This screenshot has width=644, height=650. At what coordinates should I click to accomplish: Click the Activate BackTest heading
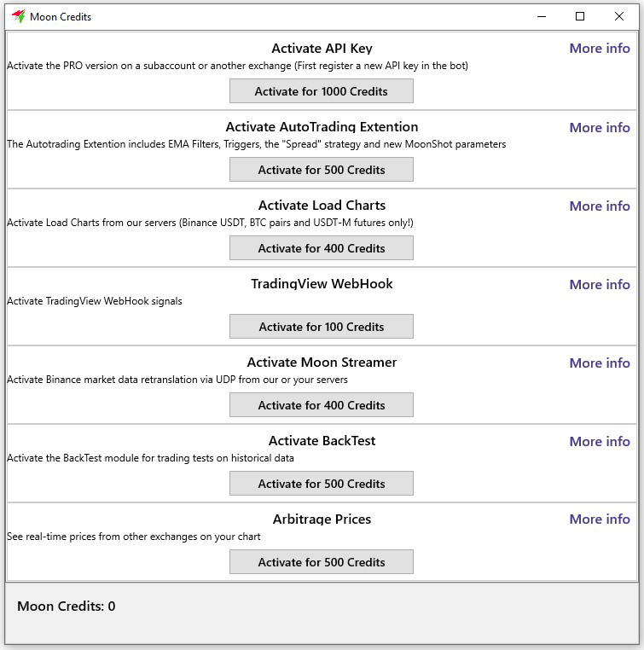[322, 441]
